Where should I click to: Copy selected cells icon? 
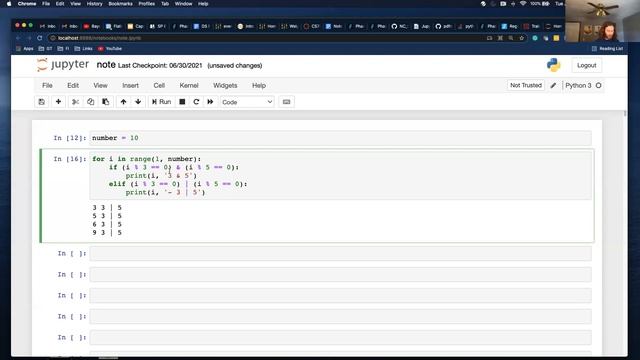(x=91, y=102)
